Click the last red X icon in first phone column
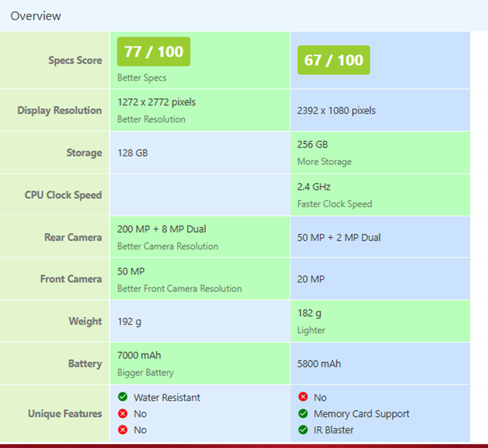 click(x=123, y=429)
